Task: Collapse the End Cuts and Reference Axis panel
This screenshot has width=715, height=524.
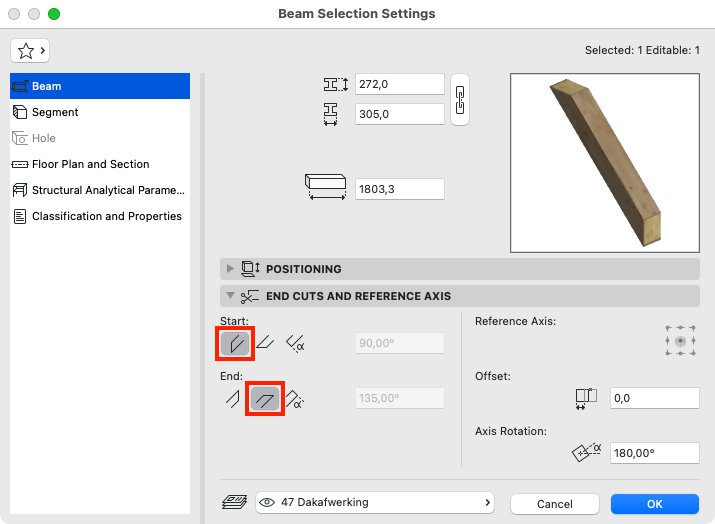Action: click(x=230, y=296)
